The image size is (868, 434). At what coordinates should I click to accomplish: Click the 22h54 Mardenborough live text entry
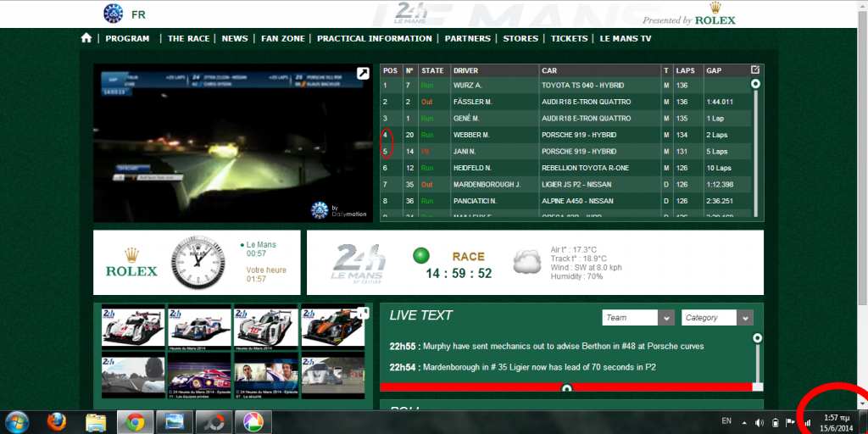point(522,367)
